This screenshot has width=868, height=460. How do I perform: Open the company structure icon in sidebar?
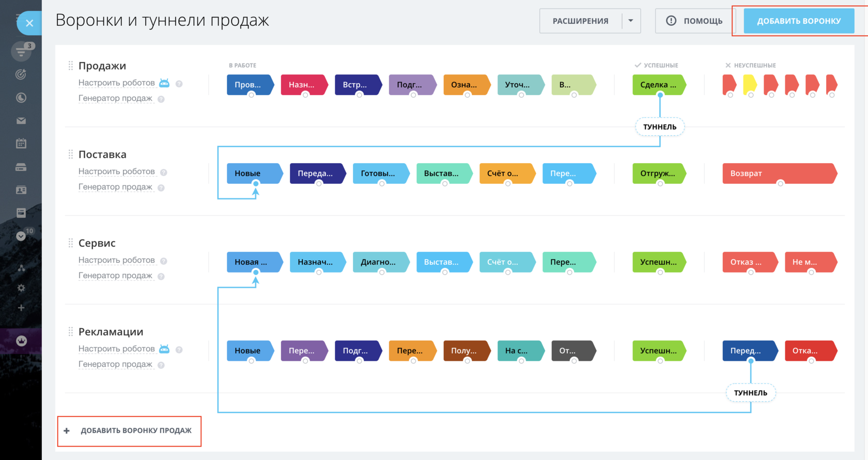(21, 268)
